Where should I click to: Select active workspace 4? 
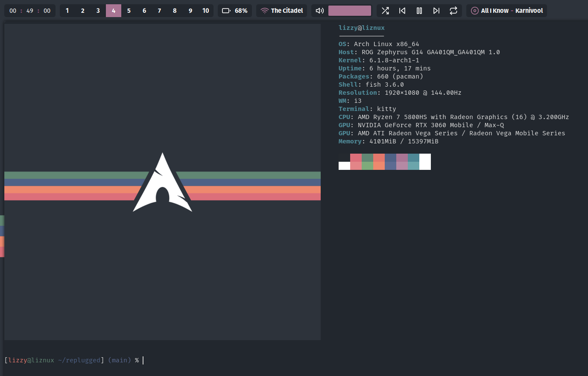(114, 11)
